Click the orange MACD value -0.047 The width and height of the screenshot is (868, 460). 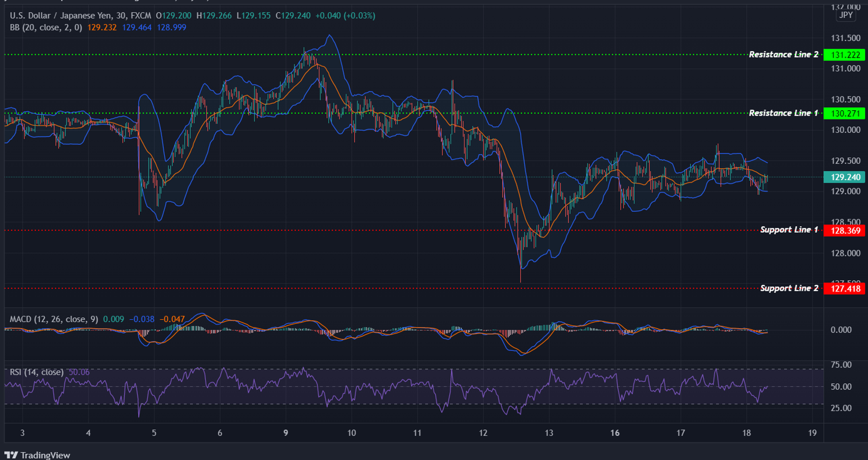171,319
